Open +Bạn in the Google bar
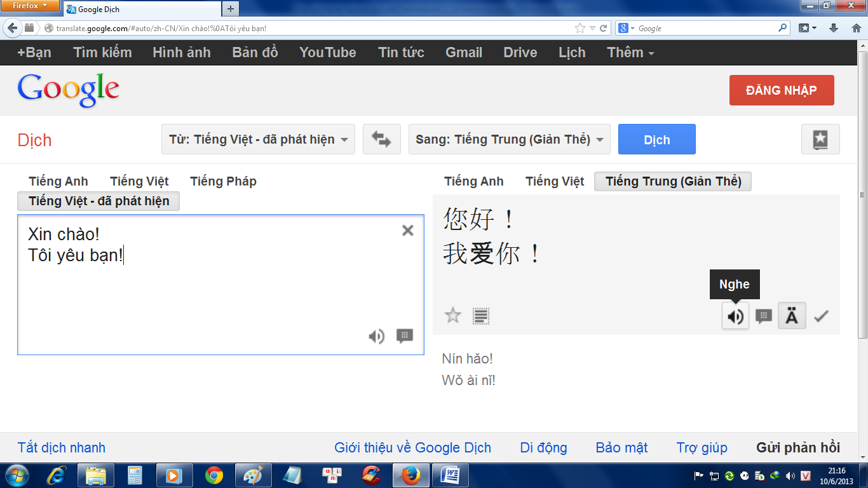Viewport: 868px width, 488px height. pyautogui.click(x=34, y=53)
